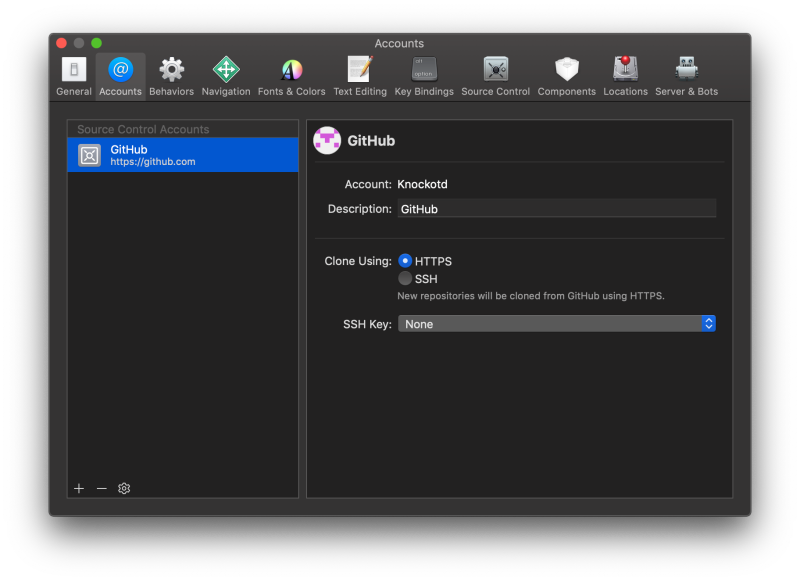Open the account actions gear menu
Screen dimensions: 800x581
(124, 488)
